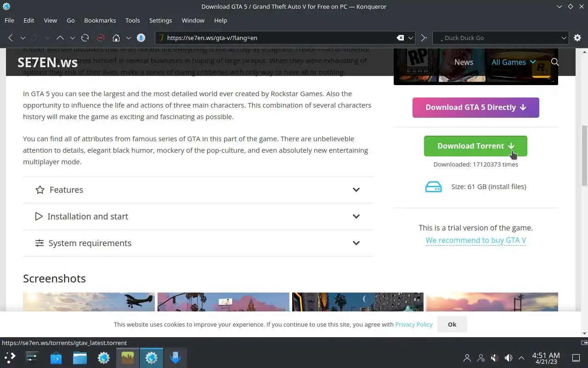The height and width of the screenshot is (368, 588).
Task: Accept cookies with the Ok button
Action: (x=452, y=324)
